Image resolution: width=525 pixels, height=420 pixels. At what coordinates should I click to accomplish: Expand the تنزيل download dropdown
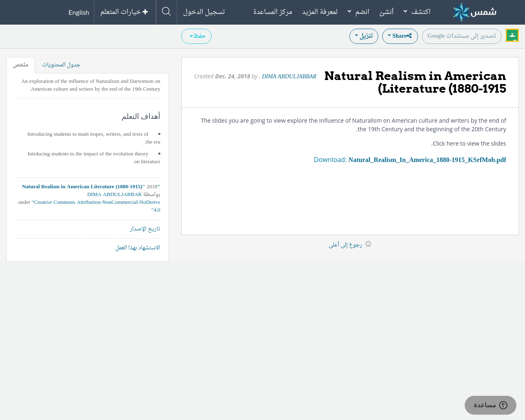[x=363, y=36]
